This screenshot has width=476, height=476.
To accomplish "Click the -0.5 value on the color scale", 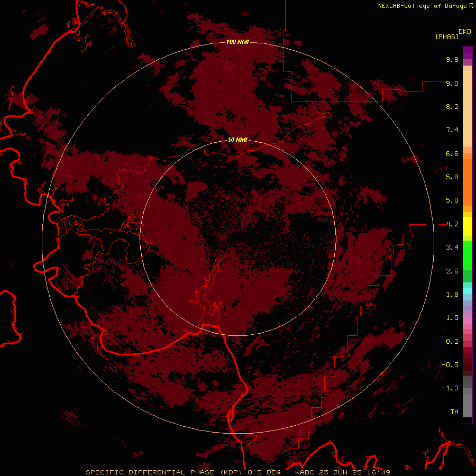I will pos(450,365).
